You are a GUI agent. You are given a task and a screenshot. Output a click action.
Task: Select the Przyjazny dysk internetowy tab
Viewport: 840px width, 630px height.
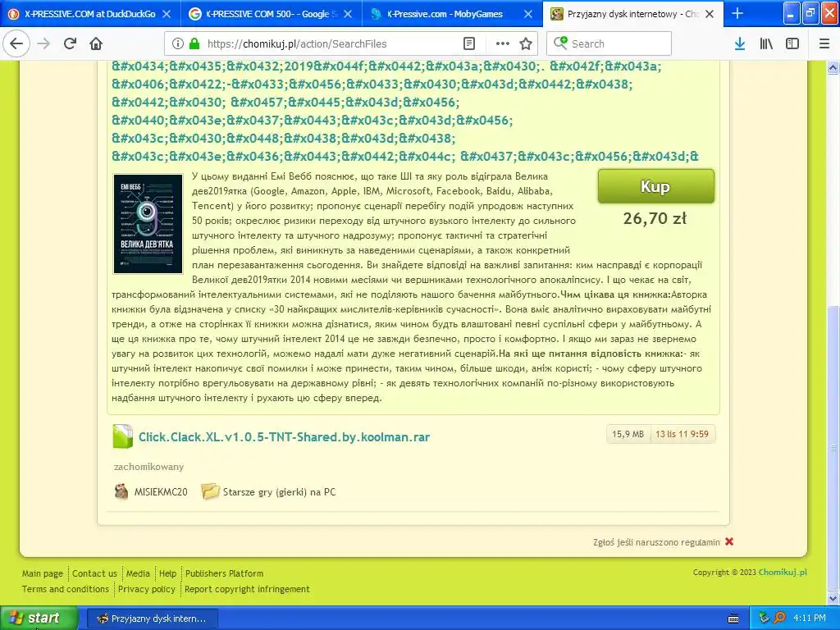(x=633, y=14)
